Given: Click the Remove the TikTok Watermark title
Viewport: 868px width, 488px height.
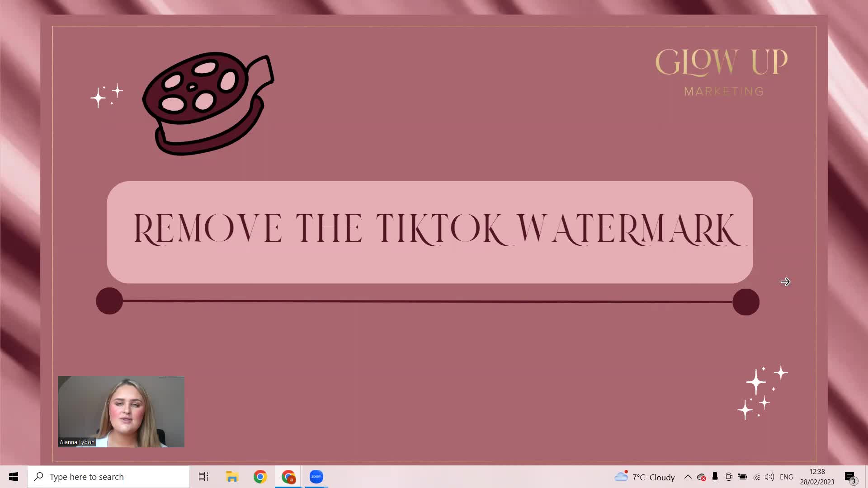Looking at the screenshot, I should [440, 229].
